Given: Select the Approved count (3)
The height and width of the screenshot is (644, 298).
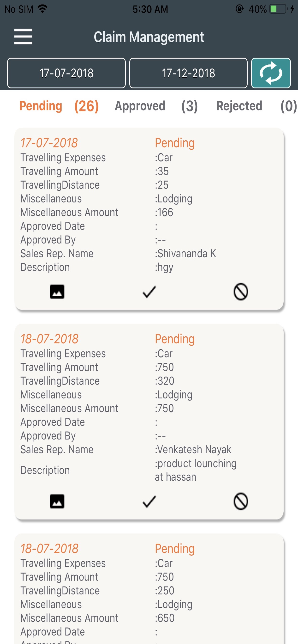Looking at the screenshot, I should pos(190,106).
